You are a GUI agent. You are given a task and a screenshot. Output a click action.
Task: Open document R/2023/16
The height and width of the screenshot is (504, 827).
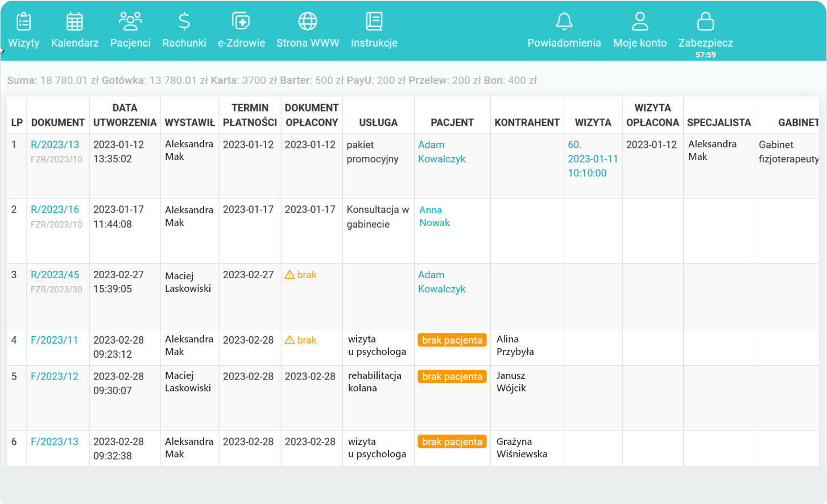(x=55, y=209)
